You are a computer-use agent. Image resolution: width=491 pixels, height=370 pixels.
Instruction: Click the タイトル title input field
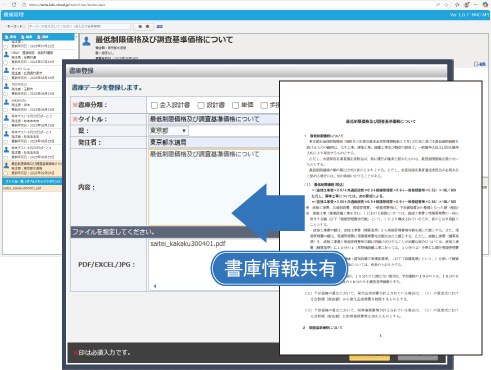coord(214,119)
